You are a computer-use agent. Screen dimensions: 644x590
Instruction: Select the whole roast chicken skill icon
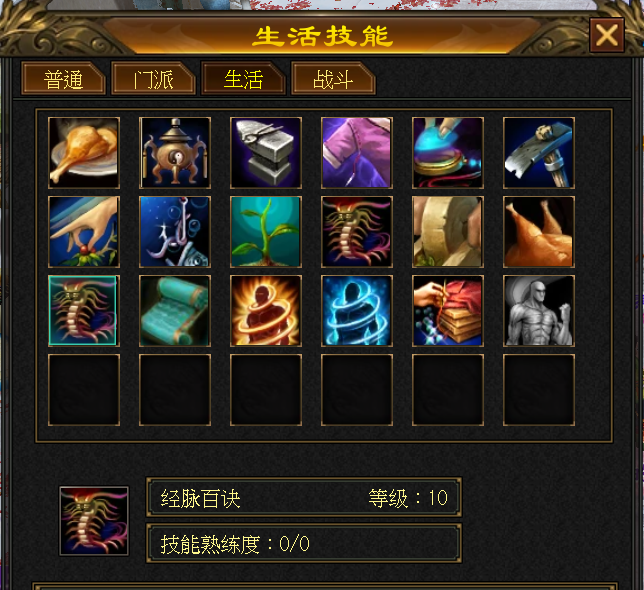point(539,232)
